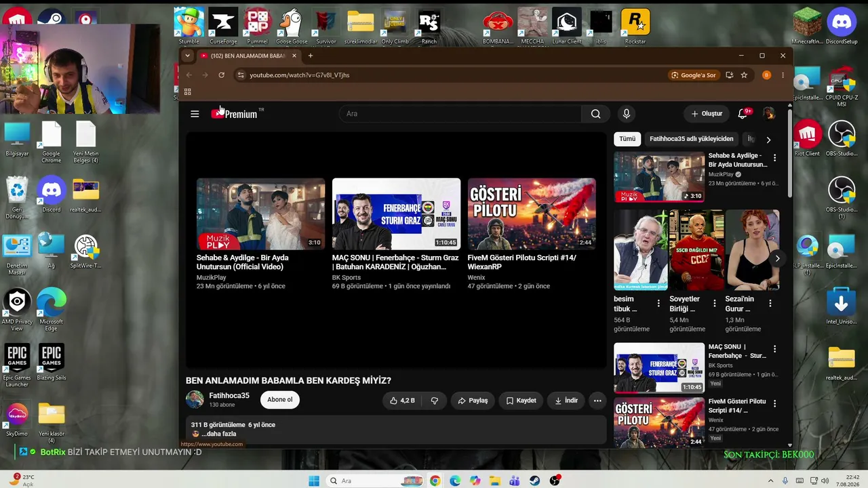Open the Chrome profile icon
The width and height of the screenshot is (868, 488).
click(x=766, y=75)
